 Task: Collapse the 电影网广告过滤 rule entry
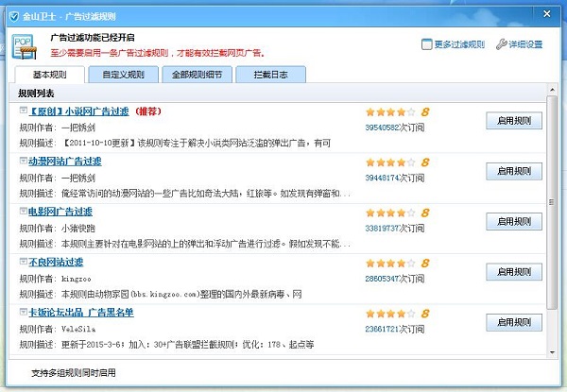tap(23, 211)
